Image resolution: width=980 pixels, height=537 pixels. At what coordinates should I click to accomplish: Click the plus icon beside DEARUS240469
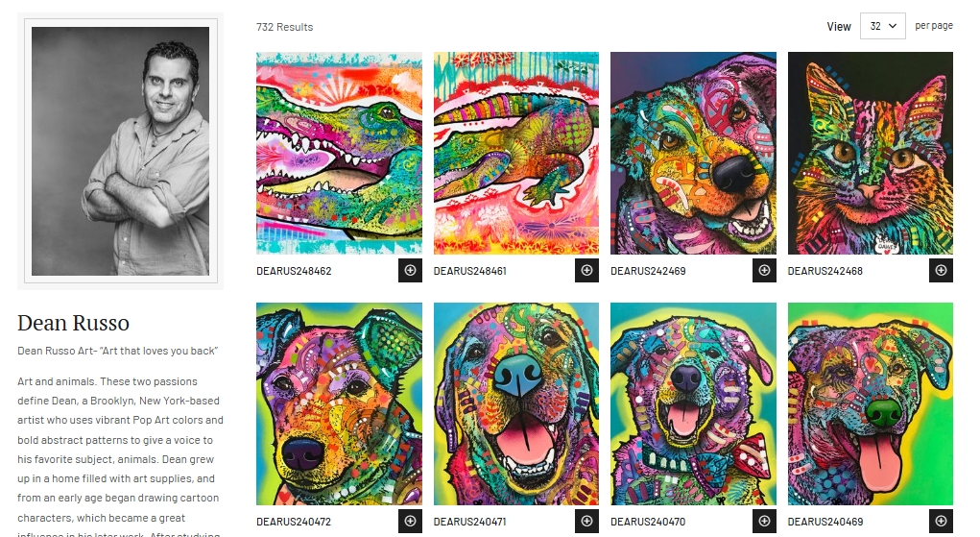942,521
